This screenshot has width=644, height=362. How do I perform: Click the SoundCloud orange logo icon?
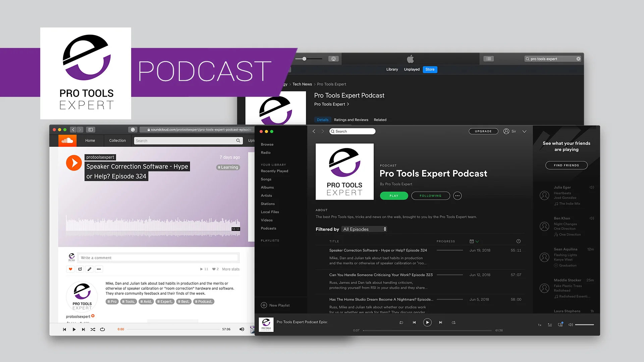(67, 140)
